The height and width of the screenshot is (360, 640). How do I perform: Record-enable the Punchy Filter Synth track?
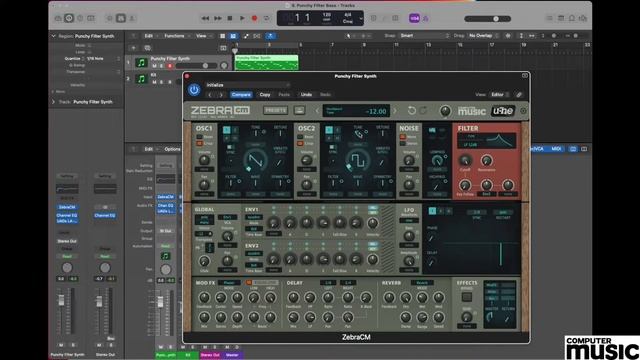[x=170, y=66]
